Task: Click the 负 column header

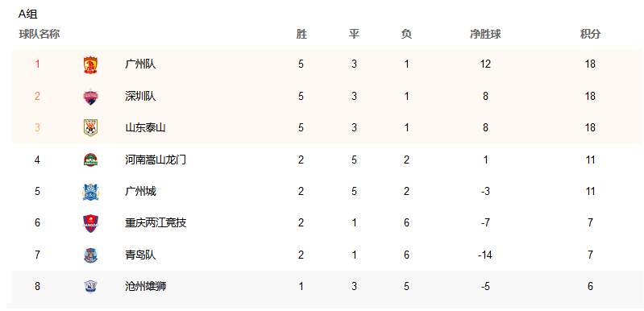Action: coord(406,35)
